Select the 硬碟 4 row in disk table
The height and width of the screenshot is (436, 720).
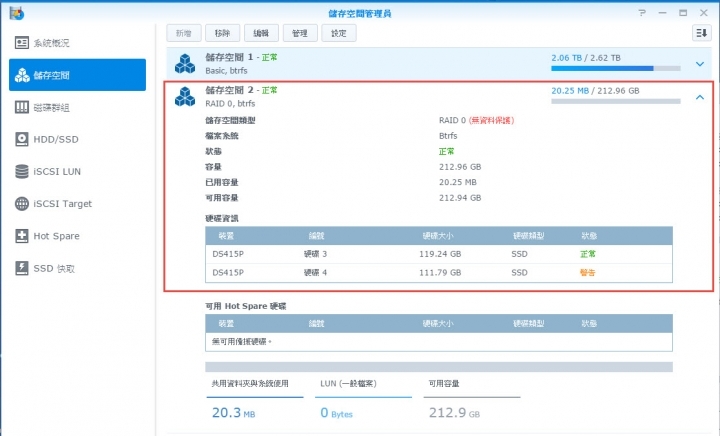439,273
